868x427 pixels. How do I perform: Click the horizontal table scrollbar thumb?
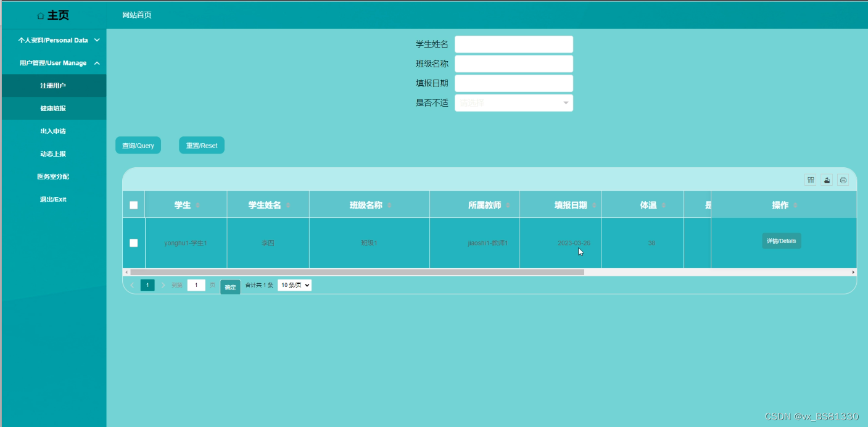point(357,272)
